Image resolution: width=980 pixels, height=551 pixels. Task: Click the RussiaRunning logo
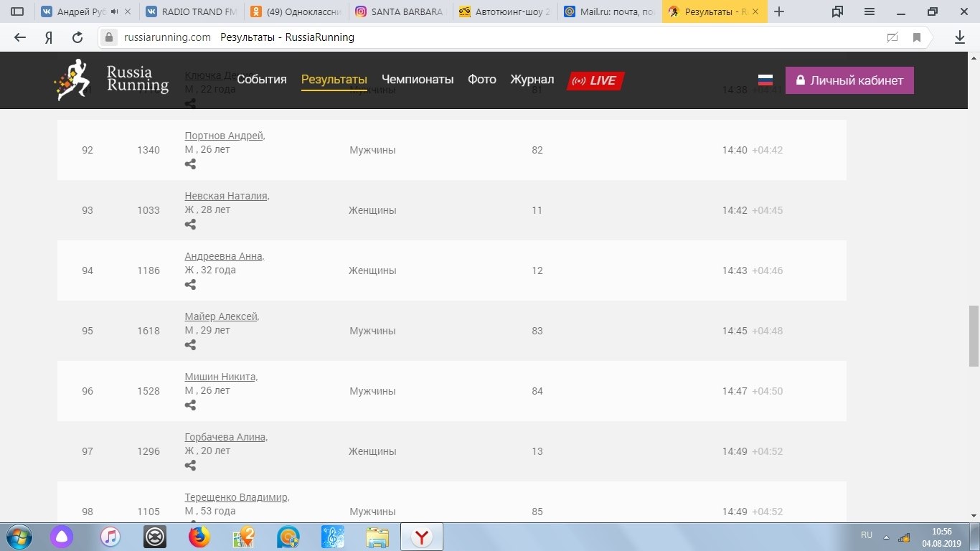click(111, 80)
